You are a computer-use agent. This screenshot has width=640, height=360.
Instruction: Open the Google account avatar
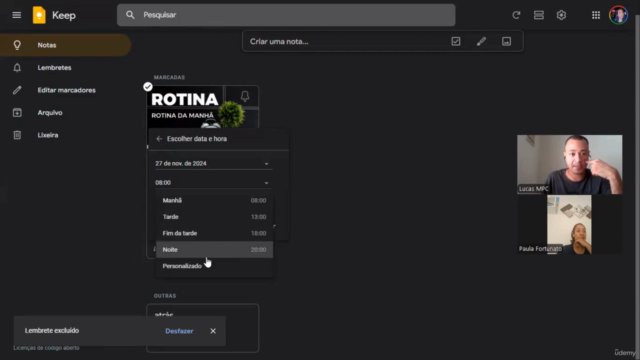point(618,15)
